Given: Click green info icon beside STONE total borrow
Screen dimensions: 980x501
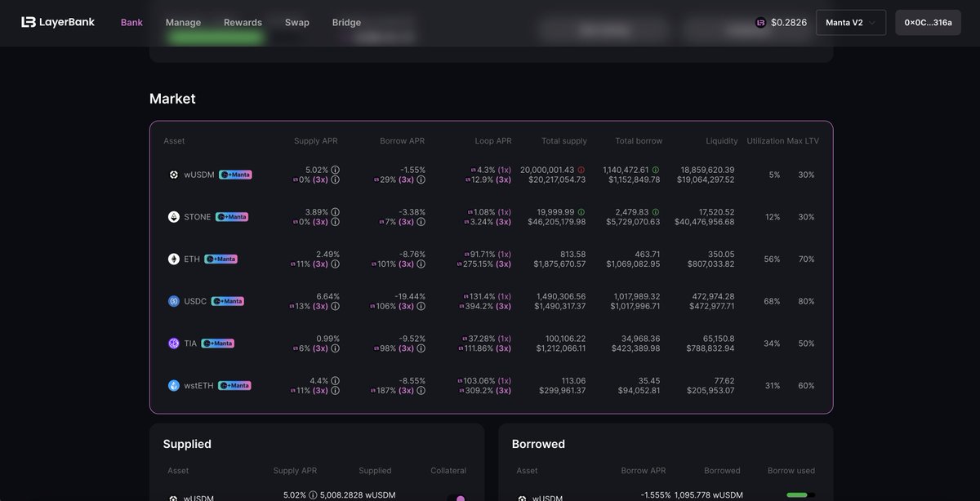Looking at the screenshot, I should [x=655, y=212].
